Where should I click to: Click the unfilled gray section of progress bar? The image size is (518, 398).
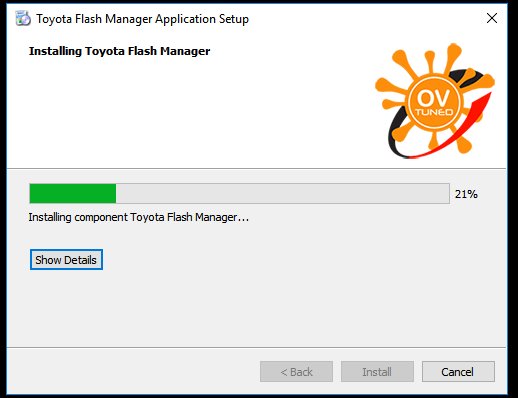[282, 193]
